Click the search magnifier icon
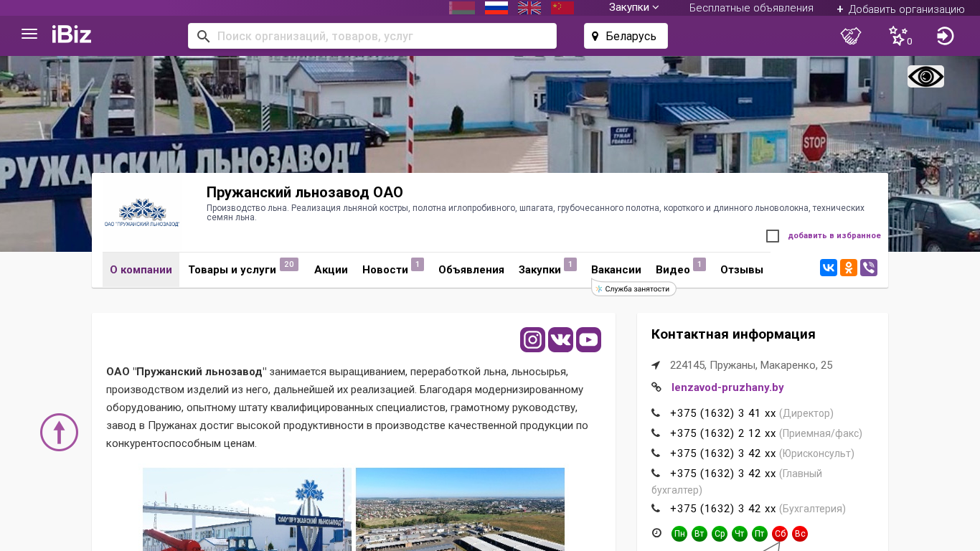Viewport: 980px width, 551px height. (203, 36)
